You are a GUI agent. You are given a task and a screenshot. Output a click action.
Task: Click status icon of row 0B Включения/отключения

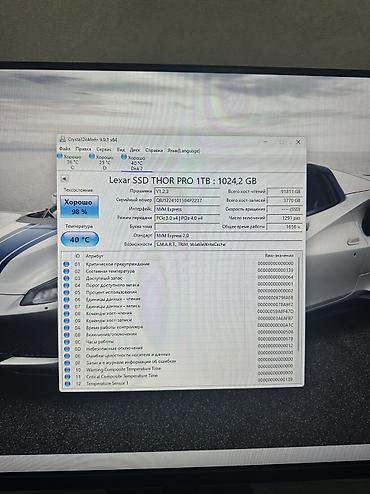click(x=67, y=335)
